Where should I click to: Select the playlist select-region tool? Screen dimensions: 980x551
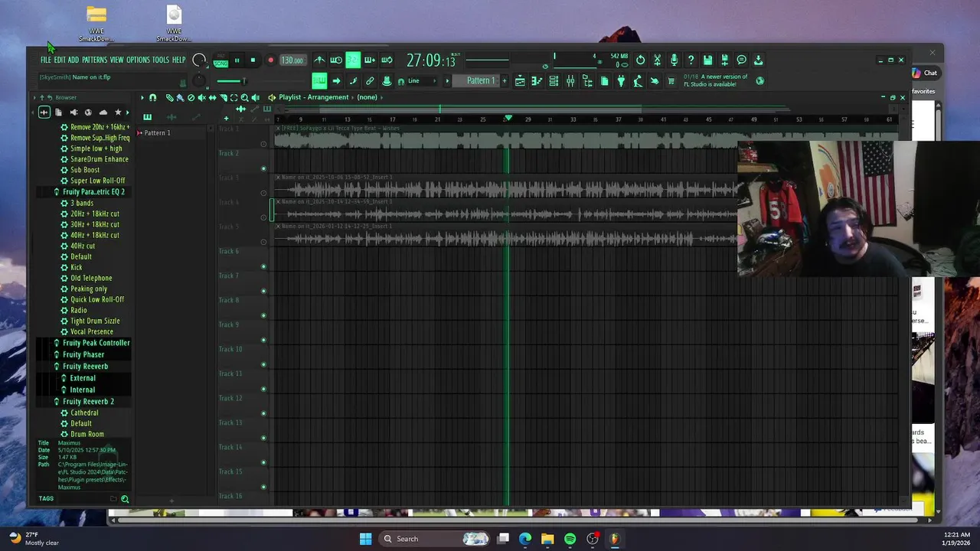[234, 97]
